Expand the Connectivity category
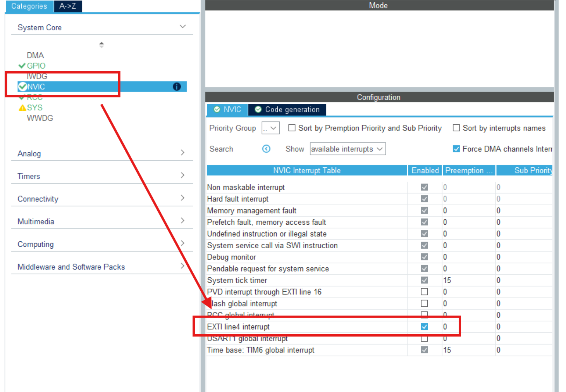This screenshot has height=392, width=566. tap(182, 198)
